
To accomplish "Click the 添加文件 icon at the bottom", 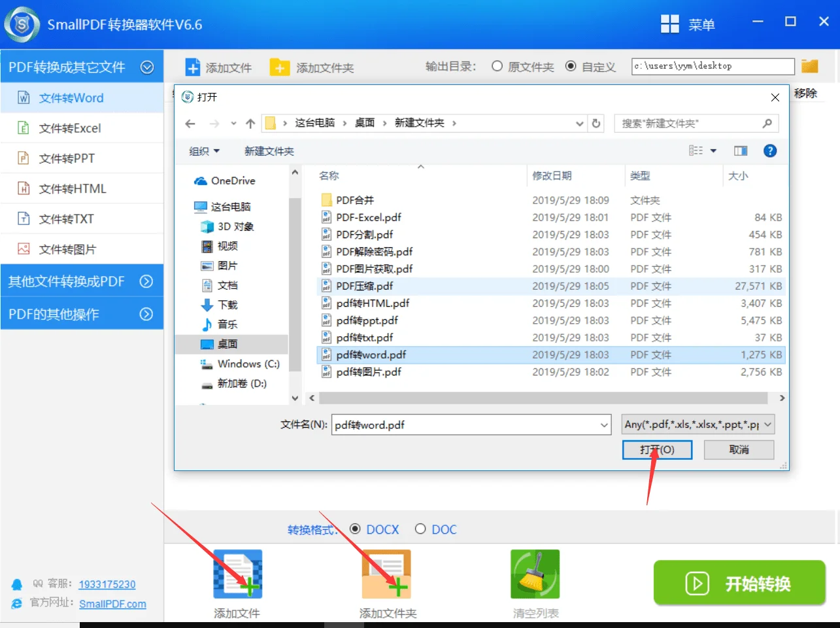I will tap(237, 574).
